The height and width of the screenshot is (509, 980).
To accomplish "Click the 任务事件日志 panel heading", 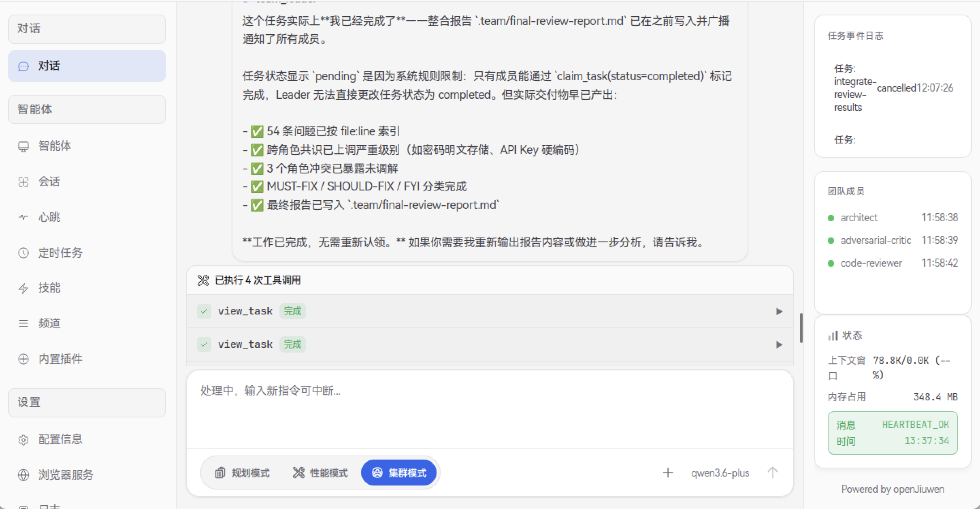I will point(855,36).
